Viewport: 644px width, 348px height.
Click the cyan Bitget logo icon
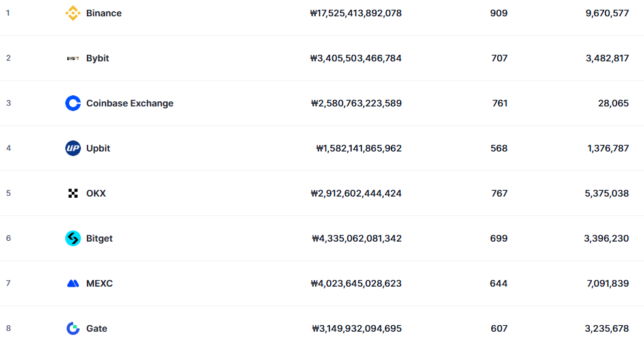click(x=72, y=238)
